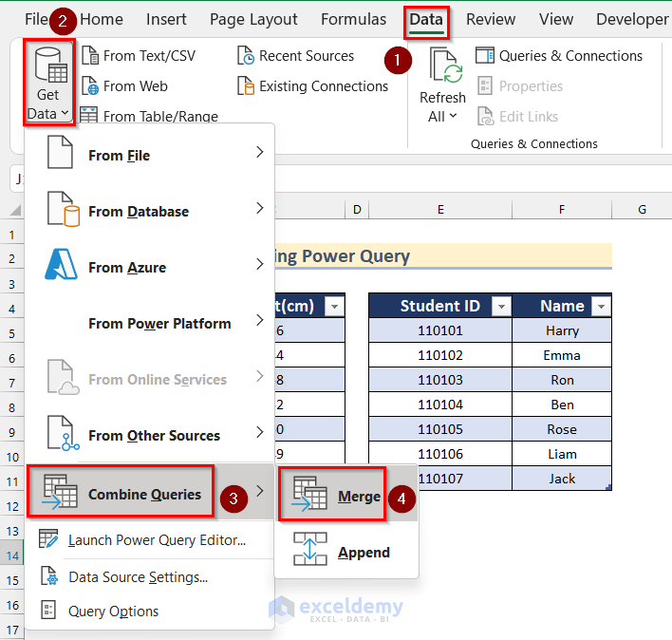Select column E header
Screen dimensions: 672x640
[440, 209]
